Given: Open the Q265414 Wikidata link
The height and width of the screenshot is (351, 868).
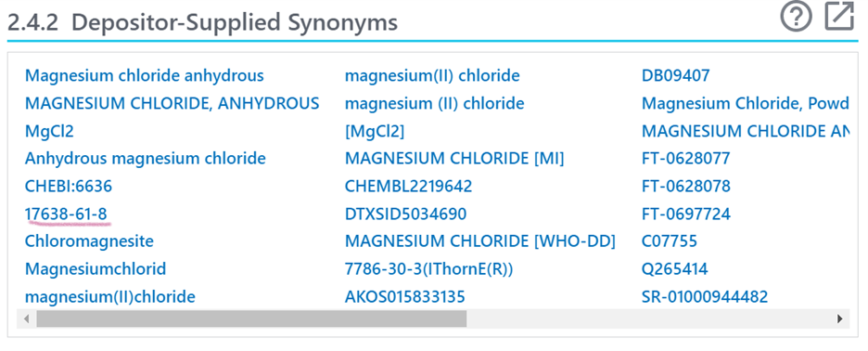Looking at the screenshot, I should (x=675, y=269).
